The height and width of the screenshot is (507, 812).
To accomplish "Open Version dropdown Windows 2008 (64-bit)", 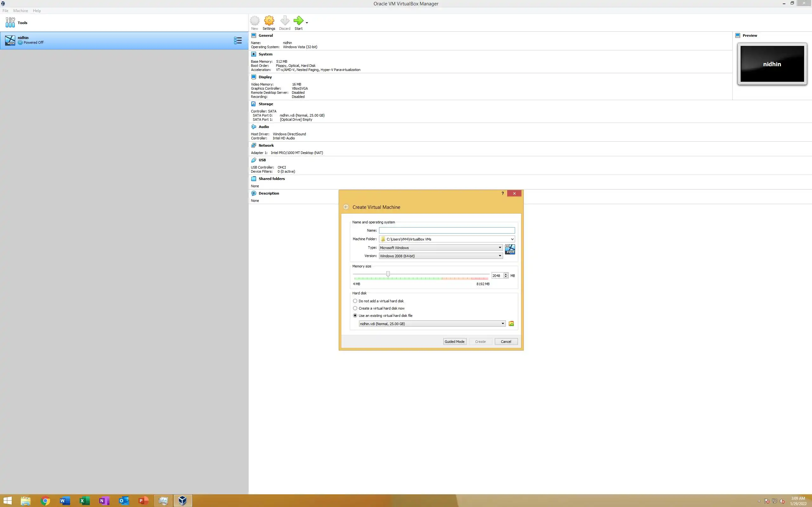I will [x=440, y=256].
